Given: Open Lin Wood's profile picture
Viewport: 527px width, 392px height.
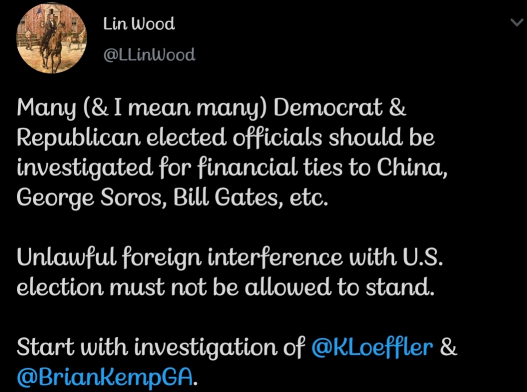Looking at the screenshot, I should click(x=51, y=38).
